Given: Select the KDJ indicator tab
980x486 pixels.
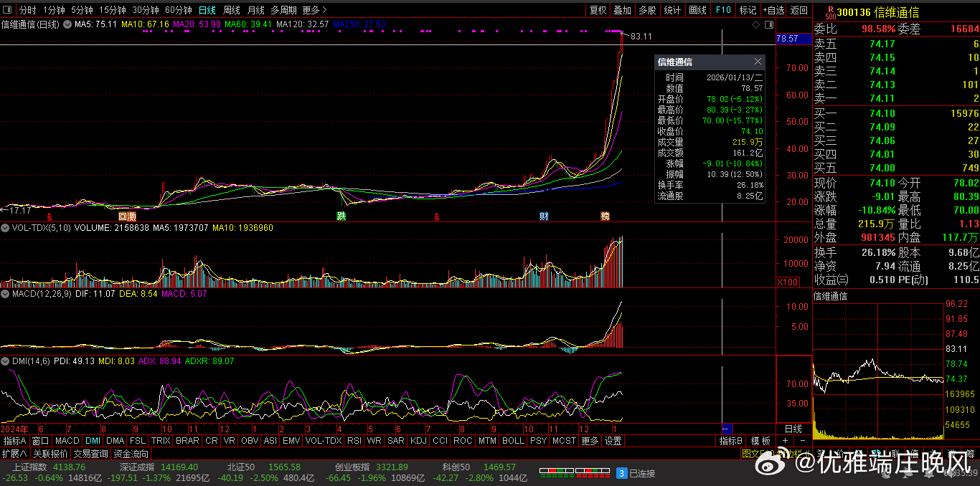Looking at the screenshot, I should [x=418, y=441].
